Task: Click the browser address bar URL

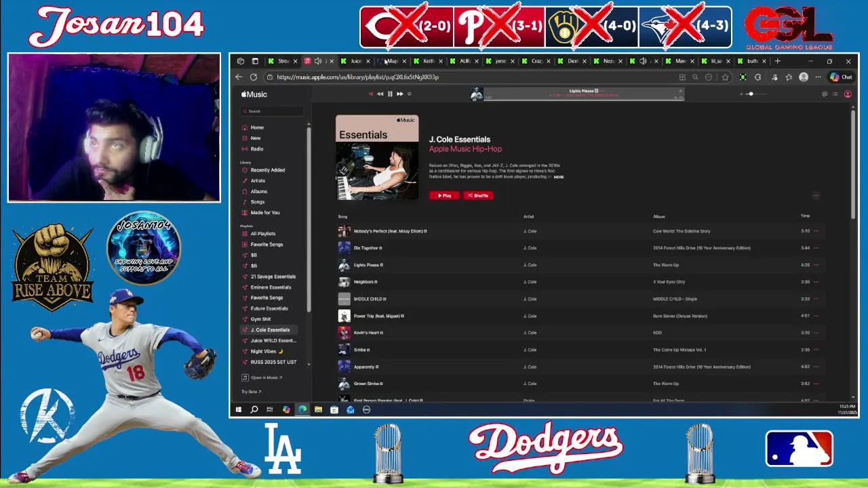Action: coord(357,77)
